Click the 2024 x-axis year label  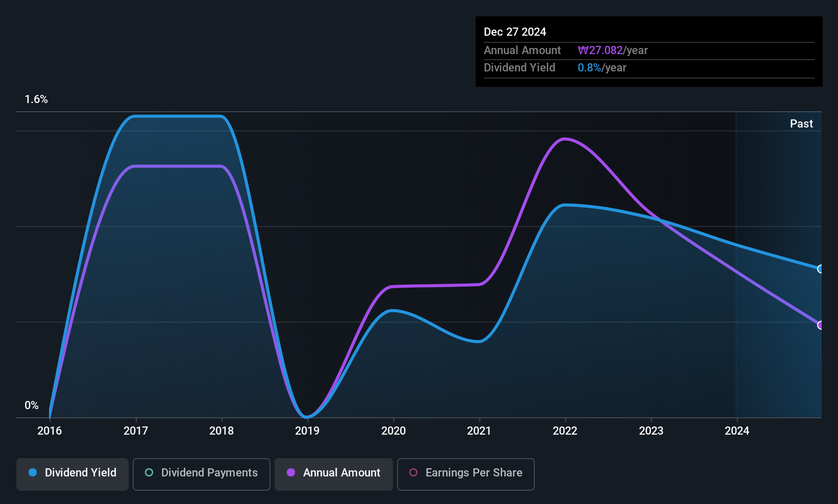(737, 431)
